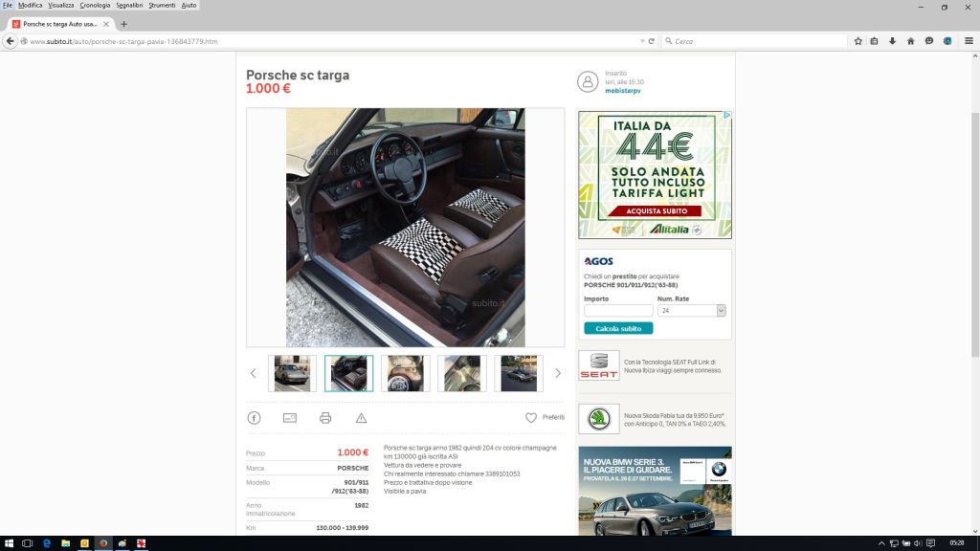This screenshot has height=551, width=980.
Task: Click the Importo input field
Action: tap(618, 311)
